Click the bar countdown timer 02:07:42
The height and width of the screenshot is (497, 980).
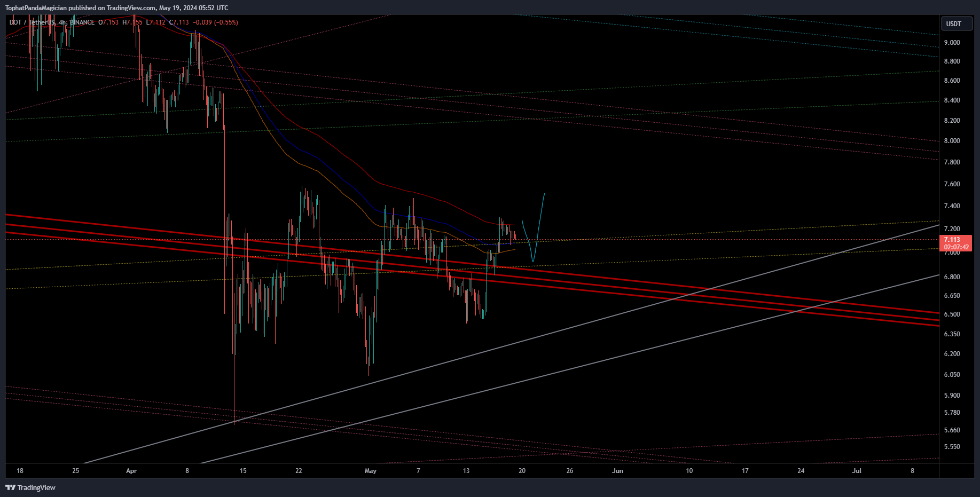click(956, 247)
